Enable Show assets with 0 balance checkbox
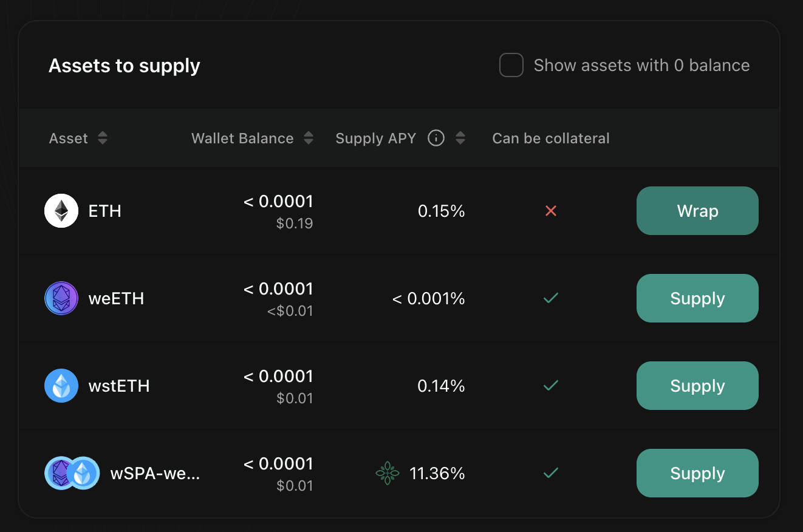Image resolution: width=803 pixels, height=532 pixels. [x=511, y=66]
